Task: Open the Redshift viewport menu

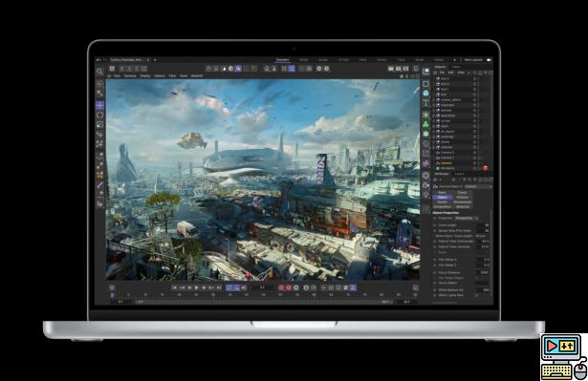Action: (197, 75)
